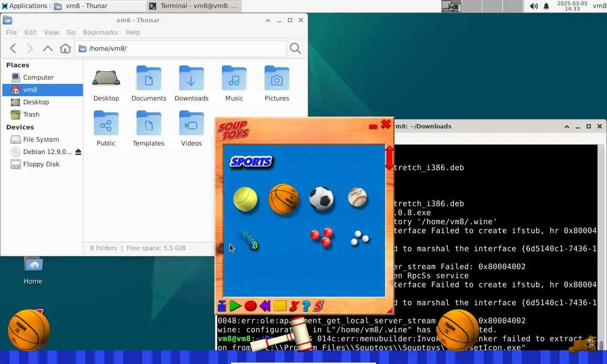Click the terminal window scrollbar
Screen dimensions: 607x364
click(601, 247)
